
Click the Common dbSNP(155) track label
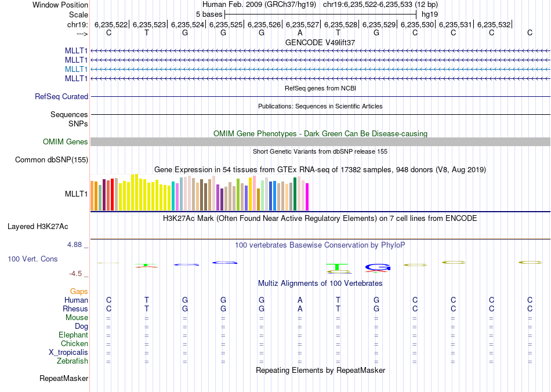click(x=51, y=160)
